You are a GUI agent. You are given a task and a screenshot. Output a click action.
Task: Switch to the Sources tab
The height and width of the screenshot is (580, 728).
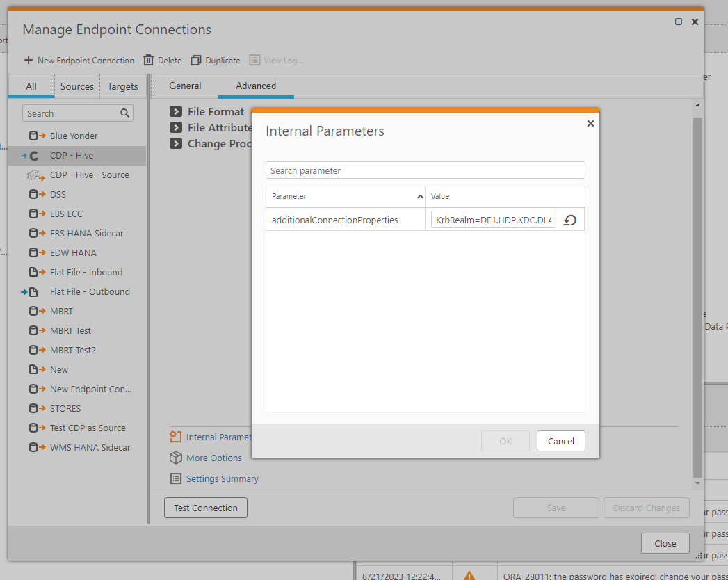(x=76, y=87)
